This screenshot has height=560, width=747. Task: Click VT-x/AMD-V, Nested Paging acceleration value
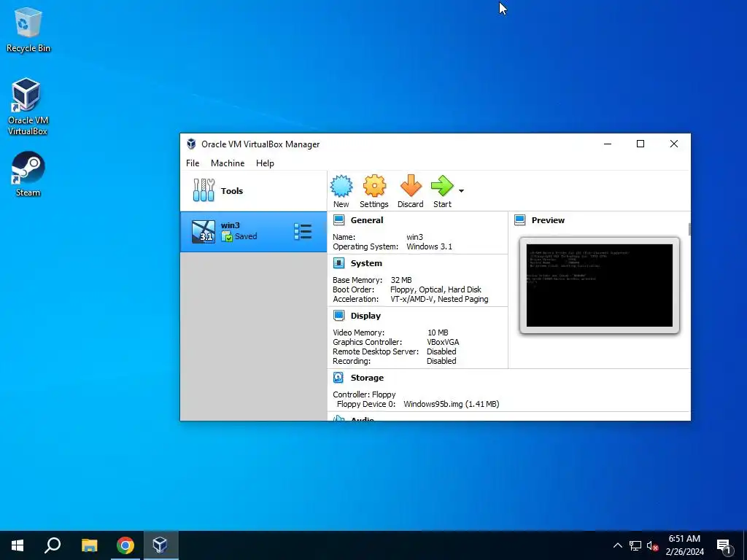439,299
